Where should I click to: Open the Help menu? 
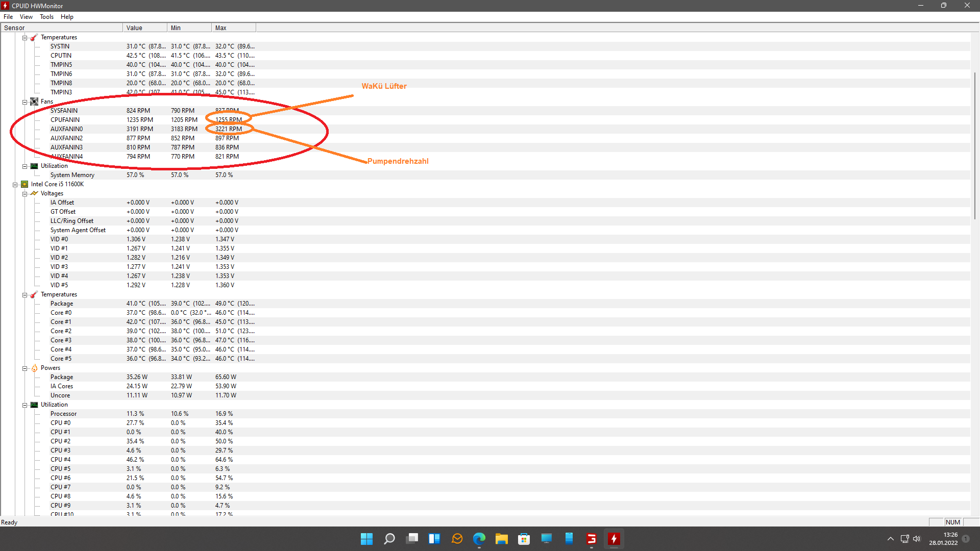click(x=67, y=17)
